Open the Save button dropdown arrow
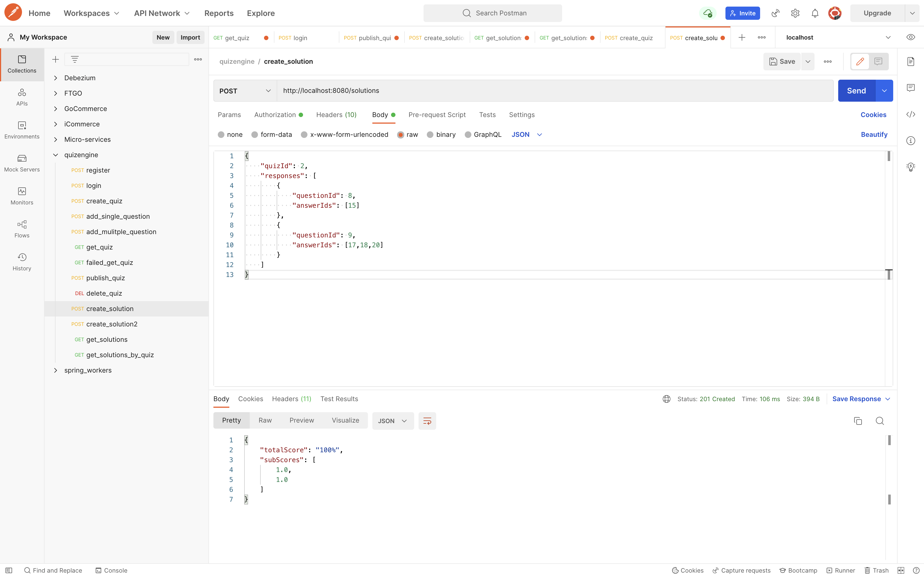 [808, 61]
